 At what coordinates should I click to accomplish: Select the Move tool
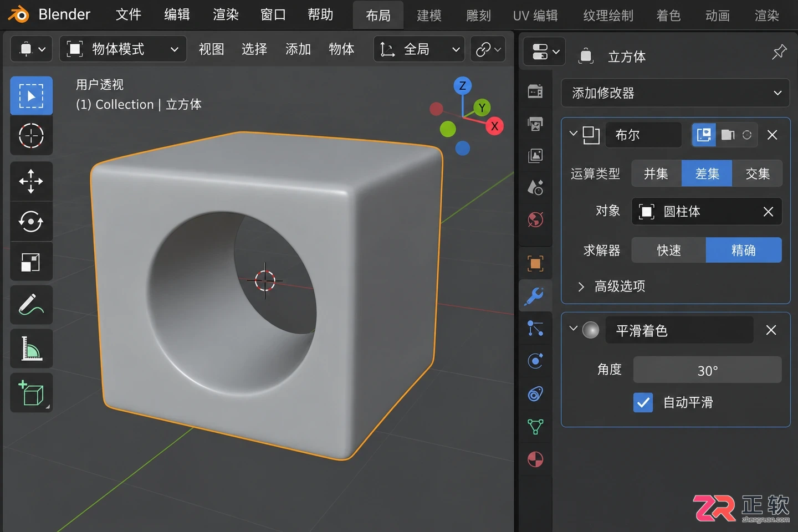[32, 181]
